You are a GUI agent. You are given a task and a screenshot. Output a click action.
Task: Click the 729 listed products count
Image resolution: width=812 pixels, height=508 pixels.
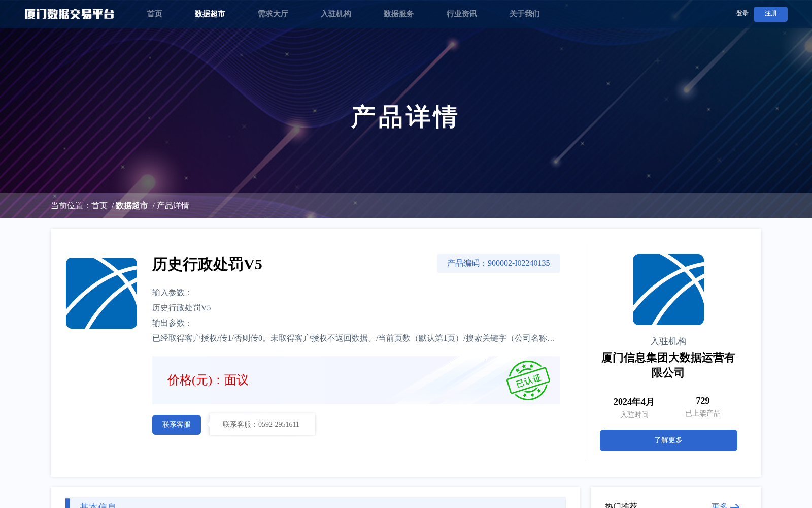coord(703,401)
